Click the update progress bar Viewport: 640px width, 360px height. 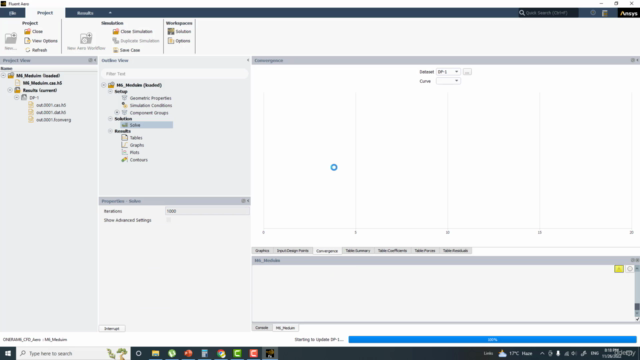pos(492,340)
